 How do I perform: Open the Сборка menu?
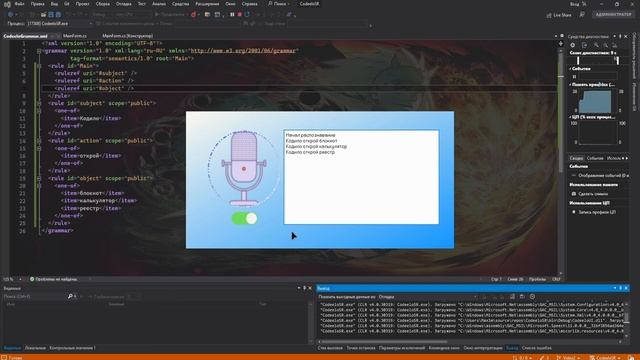coord(102,4)
